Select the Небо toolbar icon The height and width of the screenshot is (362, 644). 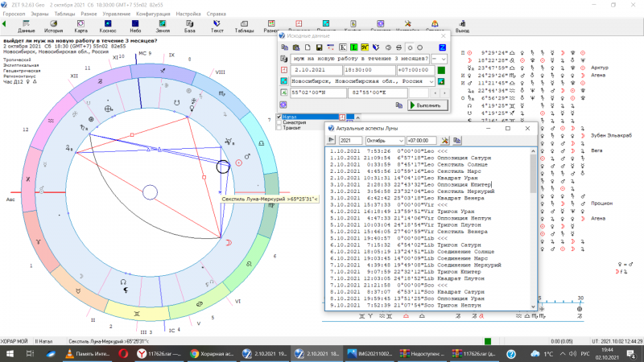pyautogui.click(x=135, y=23)
